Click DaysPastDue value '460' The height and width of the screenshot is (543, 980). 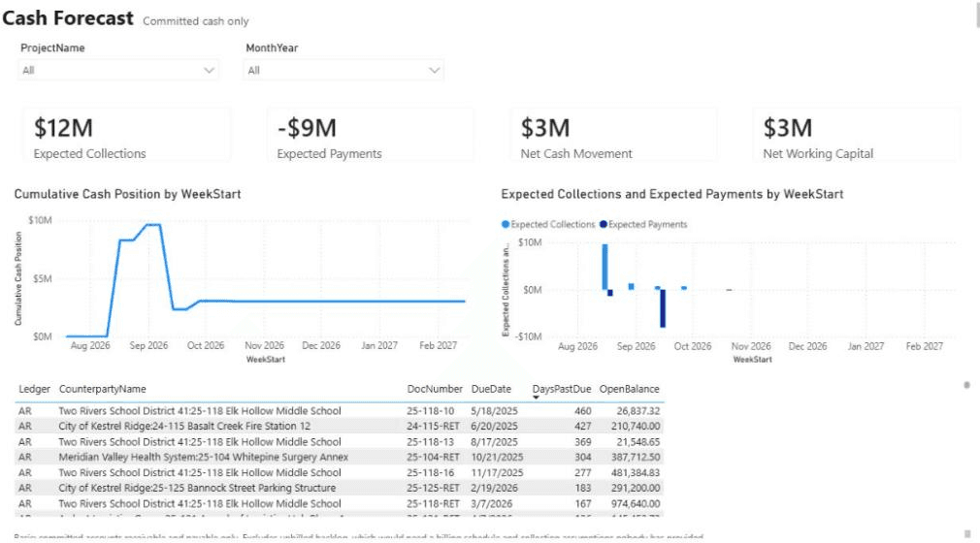(583, 411)
